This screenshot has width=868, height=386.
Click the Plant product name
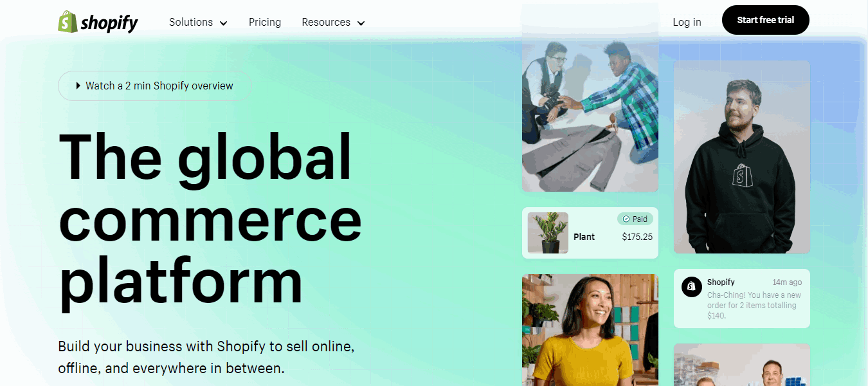click(584, 237)
